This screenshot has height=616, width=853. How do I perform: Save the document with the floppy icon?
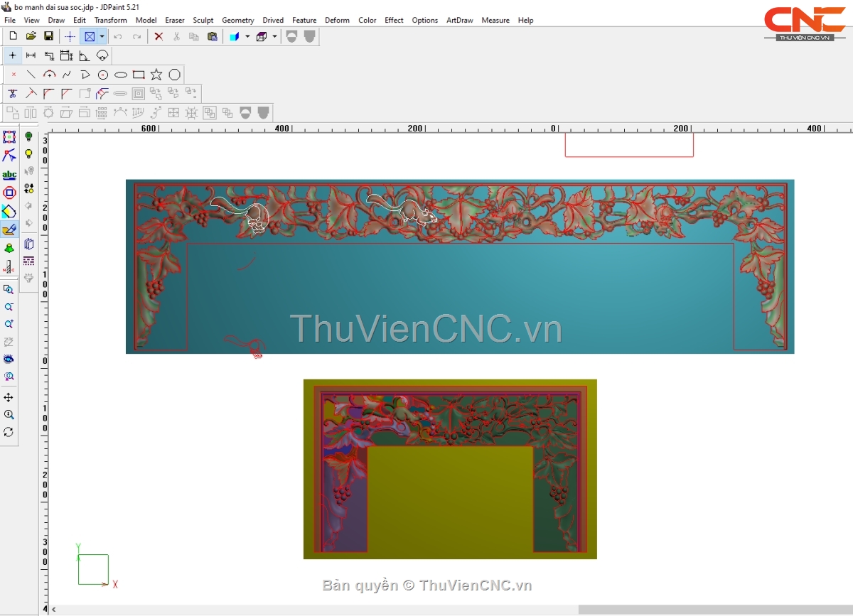[x=48, y=36]
